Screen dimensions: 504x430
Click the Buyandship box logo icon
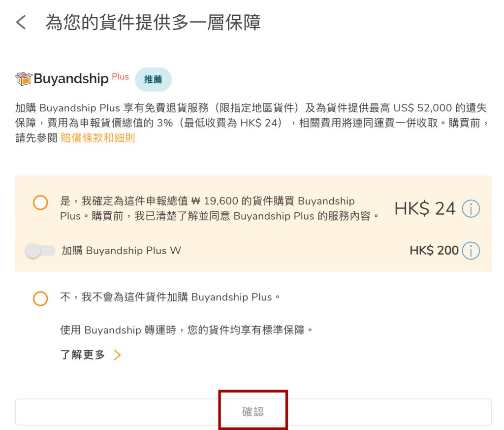pyautogui.click(x=24, y=79)
